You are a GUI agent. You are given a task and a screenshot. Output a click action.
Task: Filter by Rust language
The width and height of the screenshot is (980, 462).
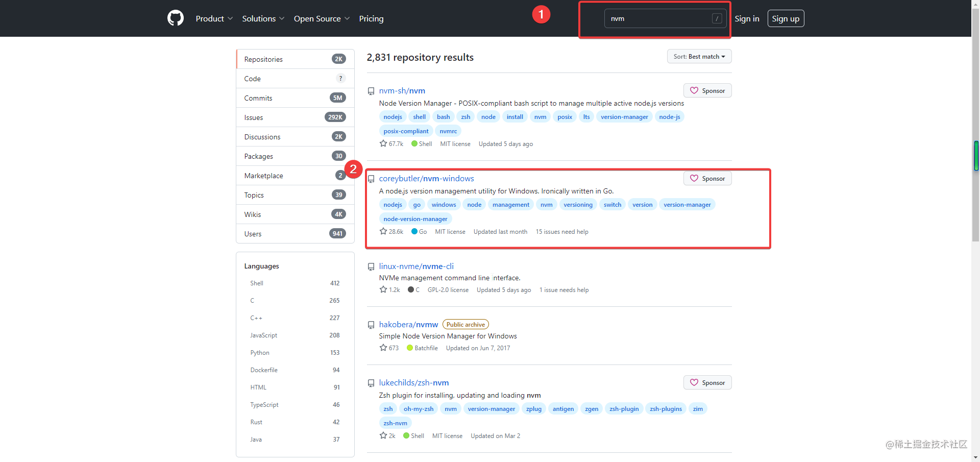tap(295, 422)
